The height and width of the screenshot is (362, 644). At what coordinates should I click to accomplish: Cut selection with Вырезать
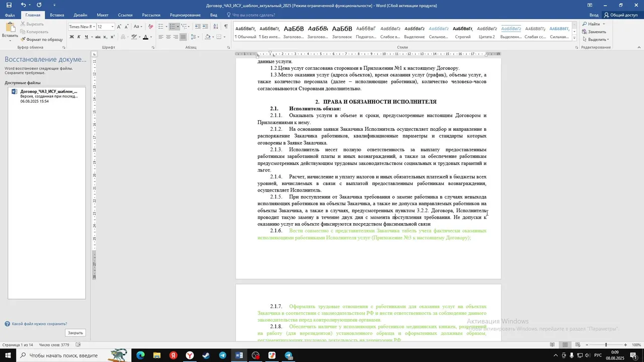click(x=32, y=24)
